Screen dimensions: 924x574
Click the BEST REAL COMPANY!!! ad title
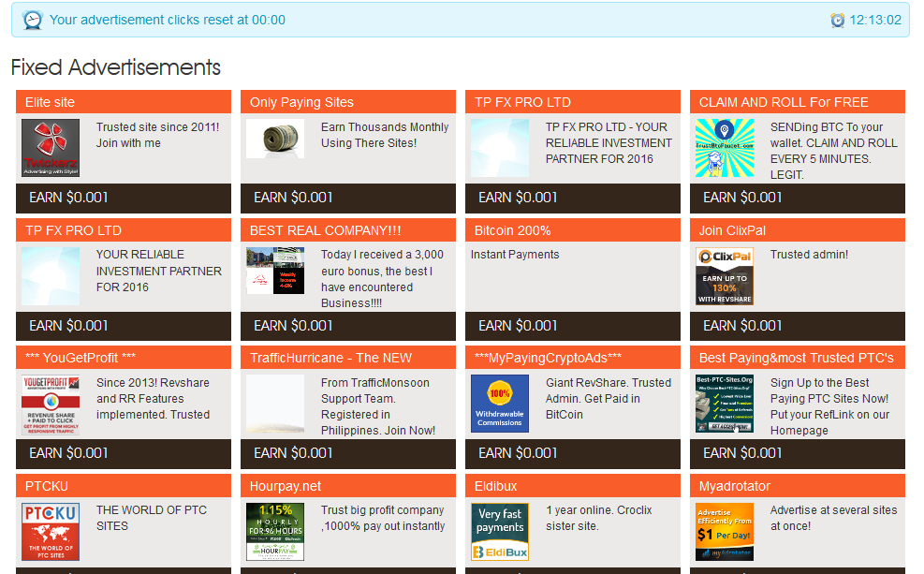pyautogui.click(x=325, y=230)
